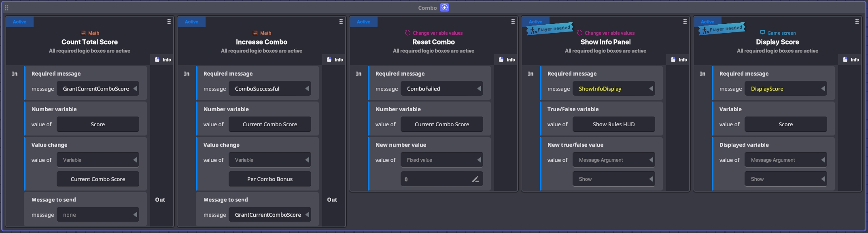Click the edit pencil icon on fixed value 0
This screenshot has width=868, height=233.
pyautogui.click(x=475, y=179)
